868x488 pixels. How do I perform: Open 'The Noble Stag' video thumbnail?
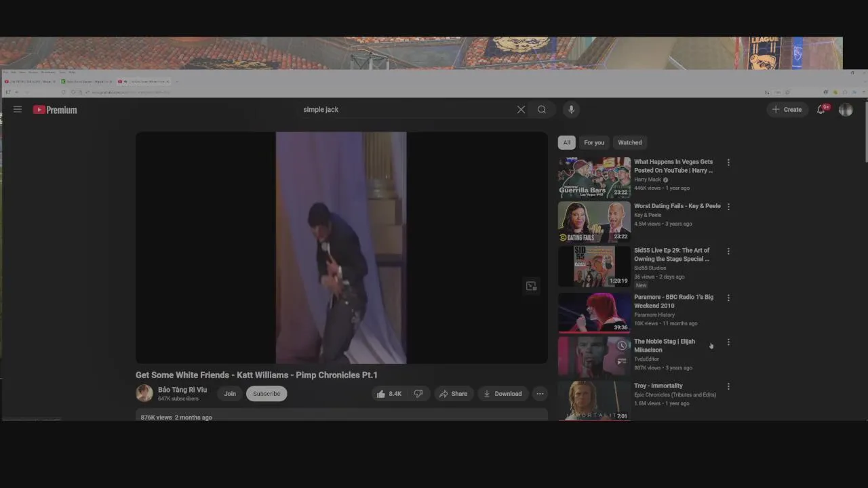pos(594,357)
